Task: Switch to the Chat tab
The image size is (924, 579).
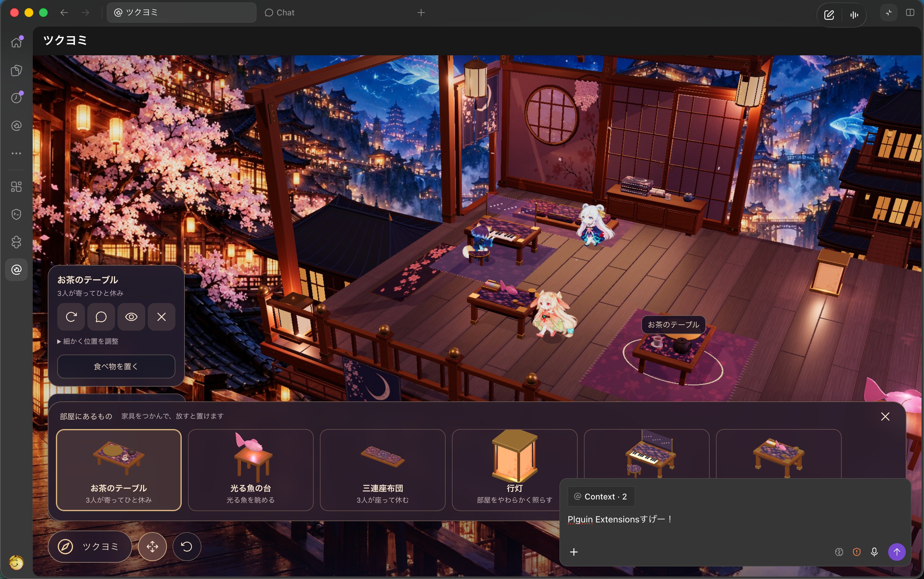Action: pos(280,13)
